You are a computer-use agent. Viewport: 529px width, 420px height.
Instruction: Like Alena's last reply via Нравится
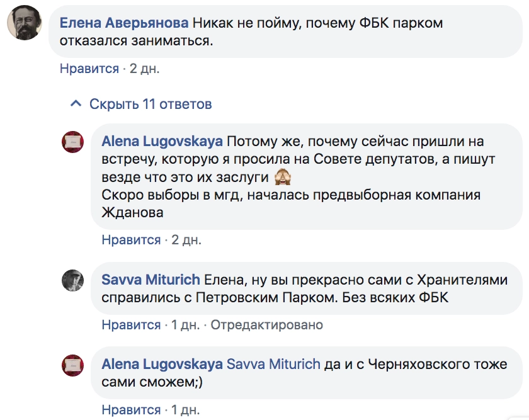pos(131,410)
